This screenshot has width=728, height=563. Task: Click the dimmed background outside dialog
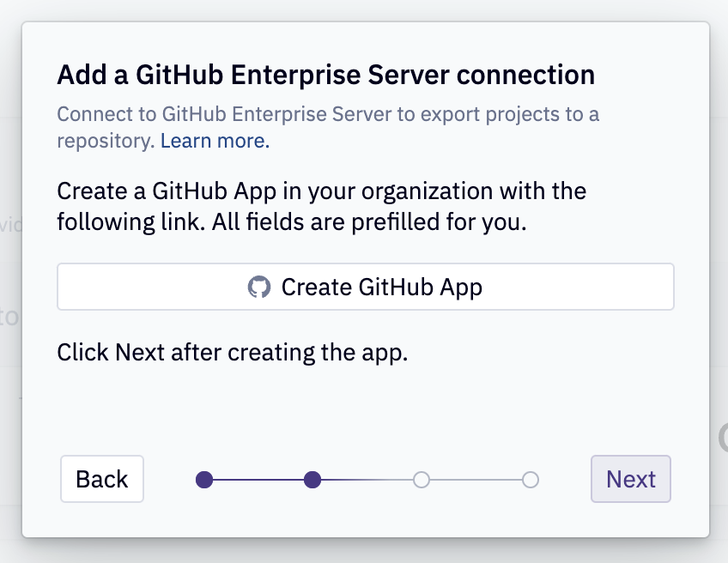pyautogui.click(x=10, y=281)
